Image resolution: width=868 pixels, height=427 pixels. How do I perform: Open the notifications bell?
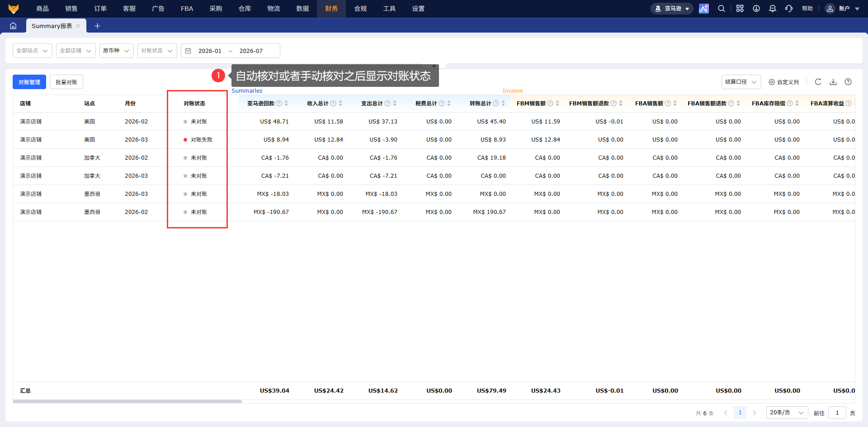(773, 9)
